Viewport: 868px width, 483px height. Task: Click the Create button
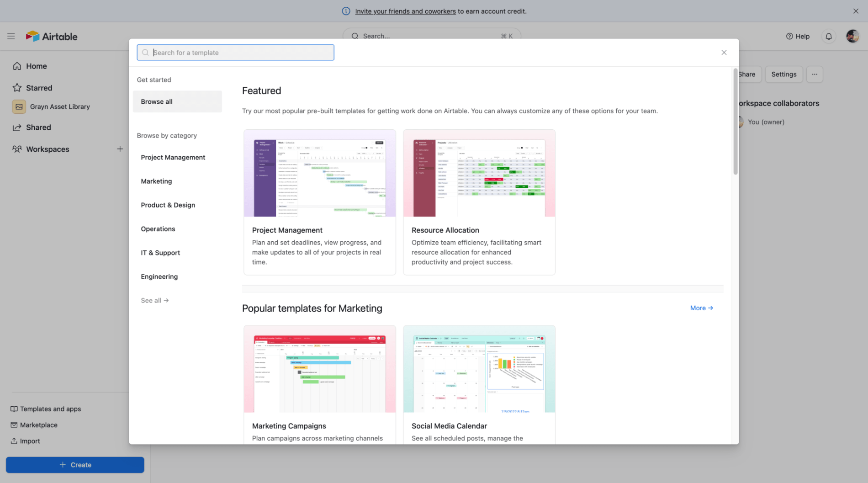[x=75, y=465]
